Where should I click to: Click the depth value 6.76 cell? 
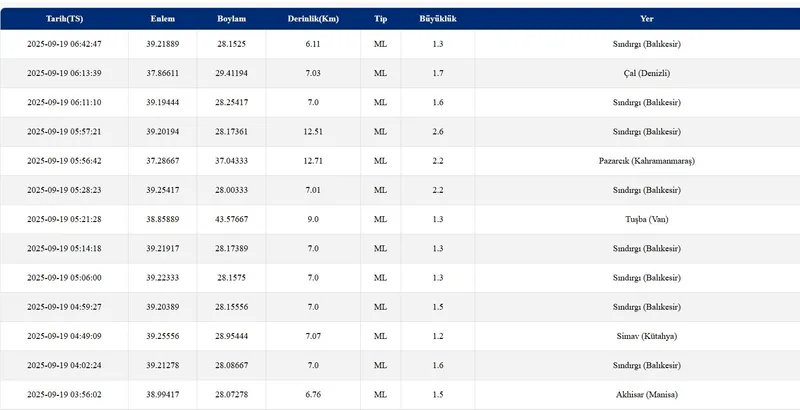click(313, 395)
